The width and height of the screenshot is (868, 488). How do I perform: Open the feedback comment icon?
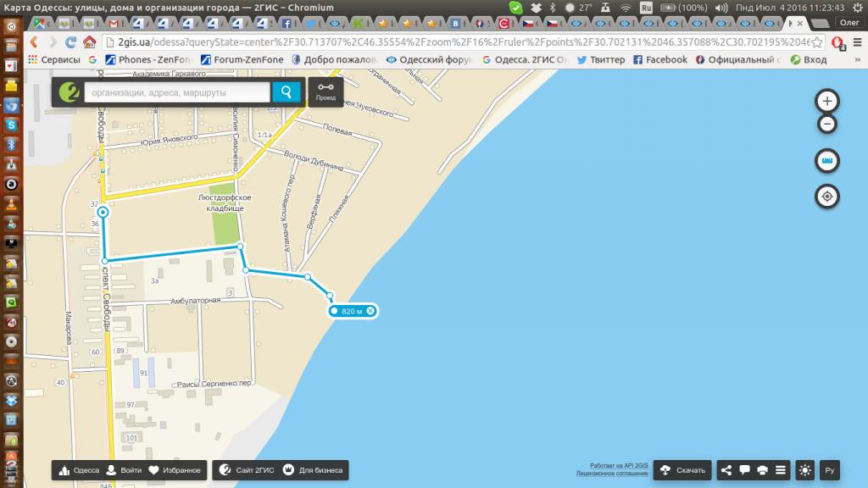[x=745, y=470]
